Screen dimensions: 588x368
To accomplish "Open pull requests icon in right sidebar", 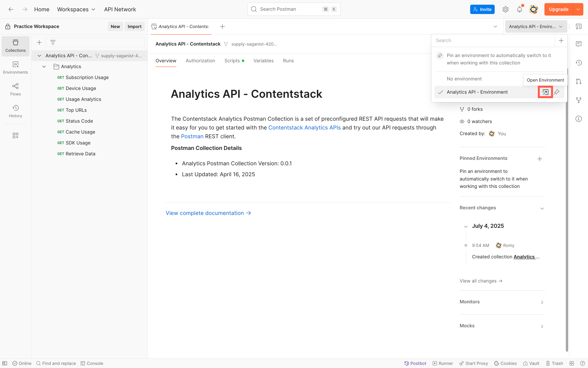I will [578, 81].
